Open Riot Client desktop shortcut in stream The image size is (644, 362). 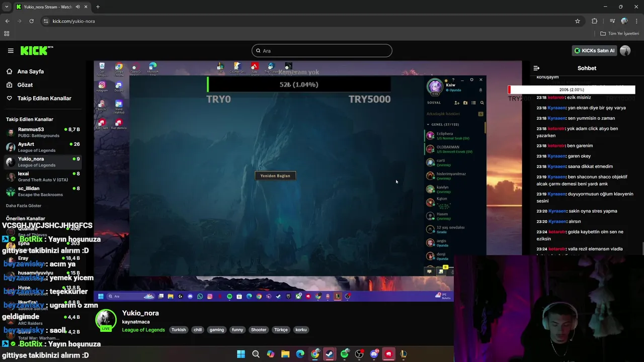point(102,124)
